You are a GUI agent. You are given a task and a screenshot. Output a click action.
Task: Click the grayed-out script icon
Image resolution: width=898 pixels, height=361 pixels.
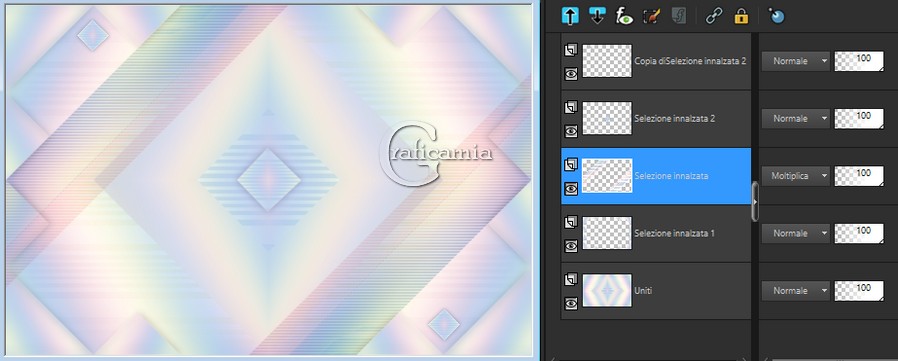click(x=679, y=16)
